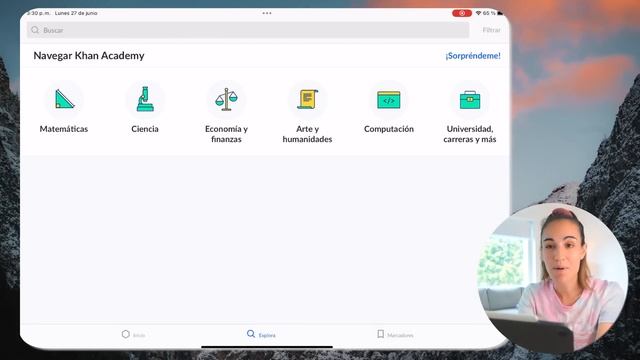
Task: Click the Filtrar button
Action: 491,30
